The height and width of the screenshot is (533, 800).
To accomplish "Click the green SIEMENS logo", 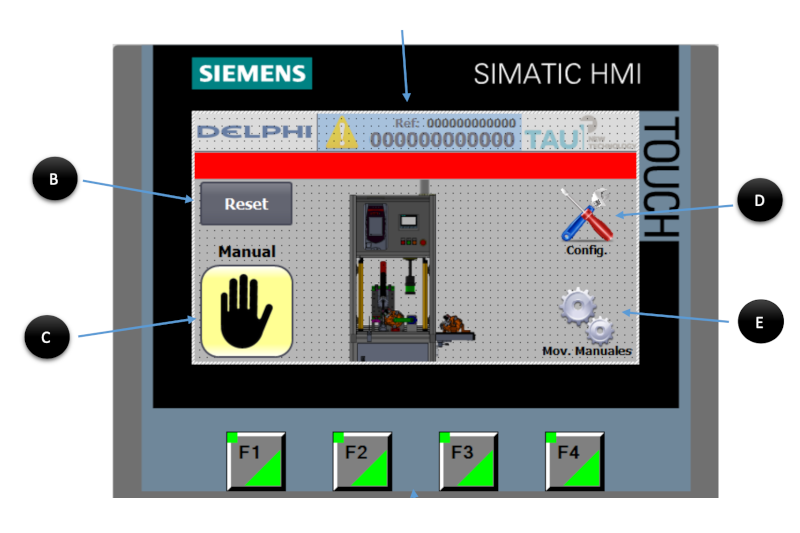I will coord(252,73).
